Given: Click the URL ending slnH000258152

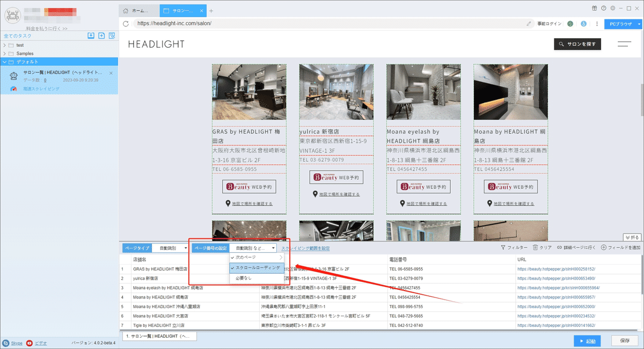Looking at the screenshot, I should 556,269.
